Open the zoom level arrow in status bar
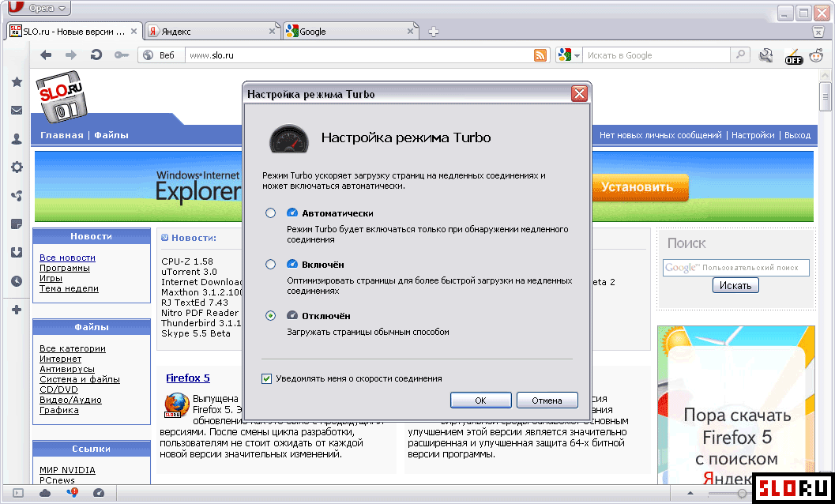835x504 pixels. coord(690,494)
